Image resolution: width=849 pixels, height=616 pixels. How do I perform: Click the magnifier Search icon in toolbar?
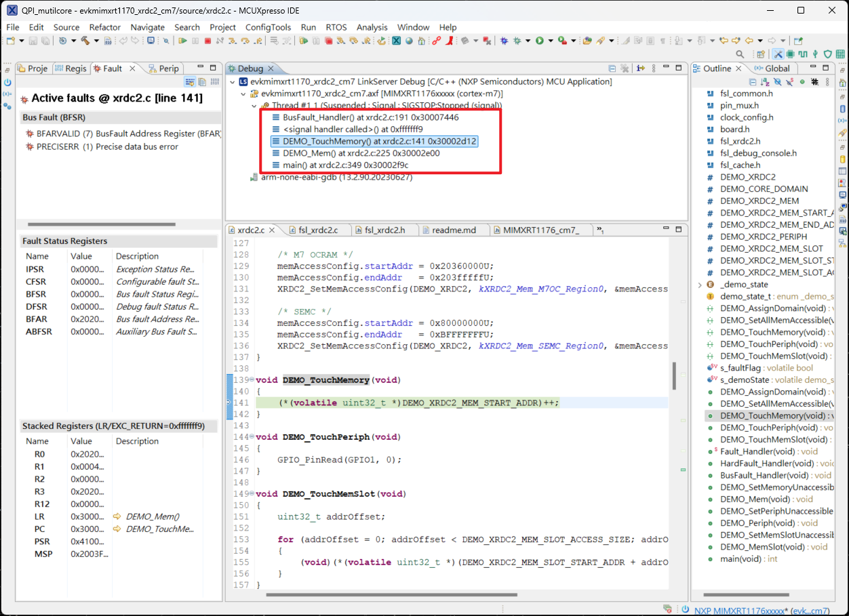coord(740,54)
